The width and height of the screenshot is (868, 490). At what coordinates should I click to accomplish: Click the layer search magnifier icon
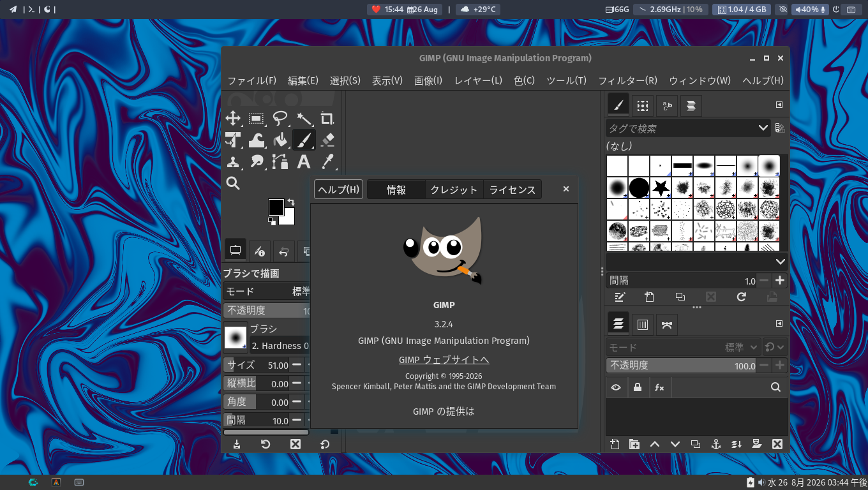[775, 387]
